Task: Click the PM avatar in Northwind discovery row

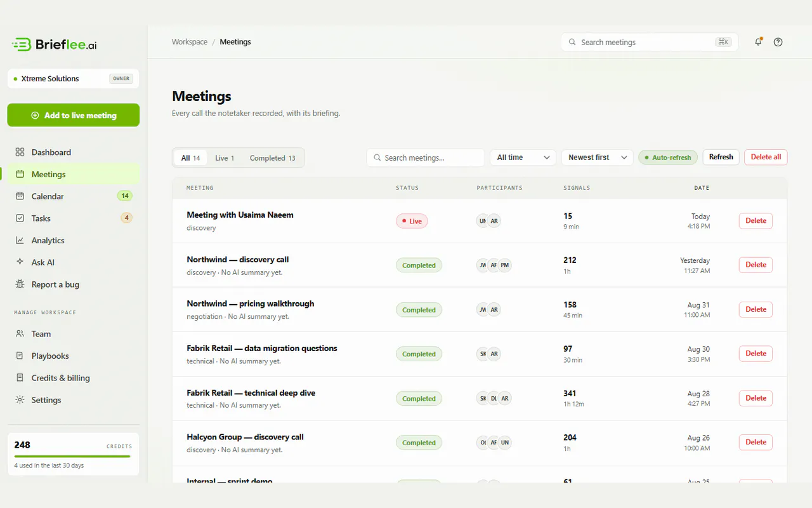Action: click(504, 265)
